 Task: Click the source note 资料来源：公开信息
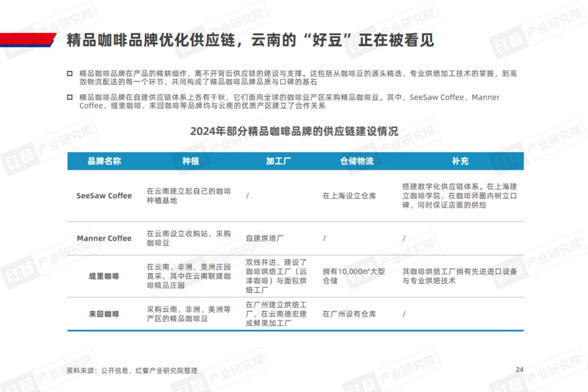[132, 370]
